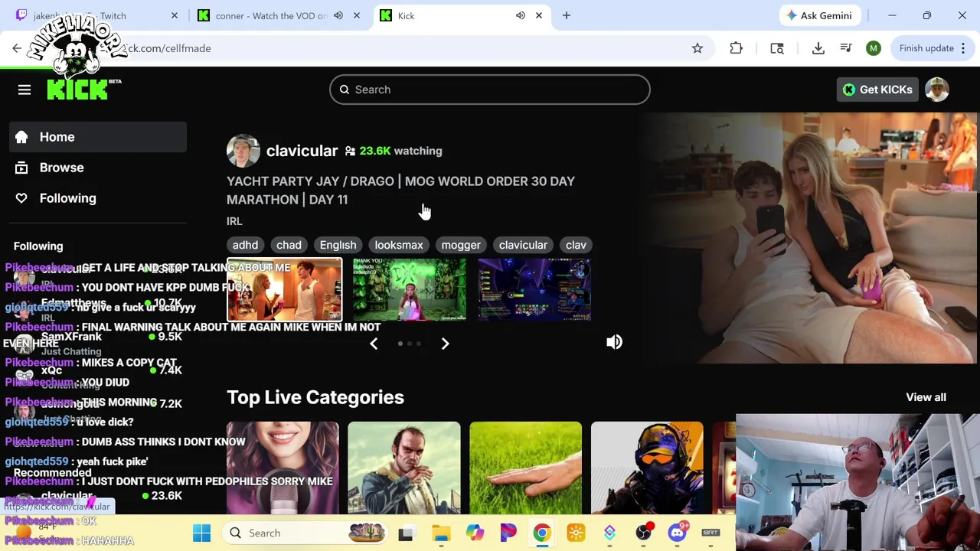Open Chrome media controls icon
This screenshot has height=551, width=980.
[846, 48]
